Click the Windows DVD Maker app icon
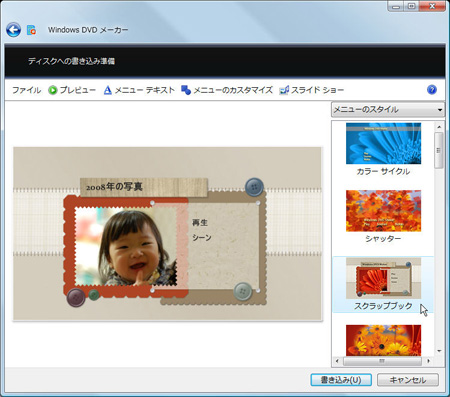This screenshot has height=397, width=450. 32,30
